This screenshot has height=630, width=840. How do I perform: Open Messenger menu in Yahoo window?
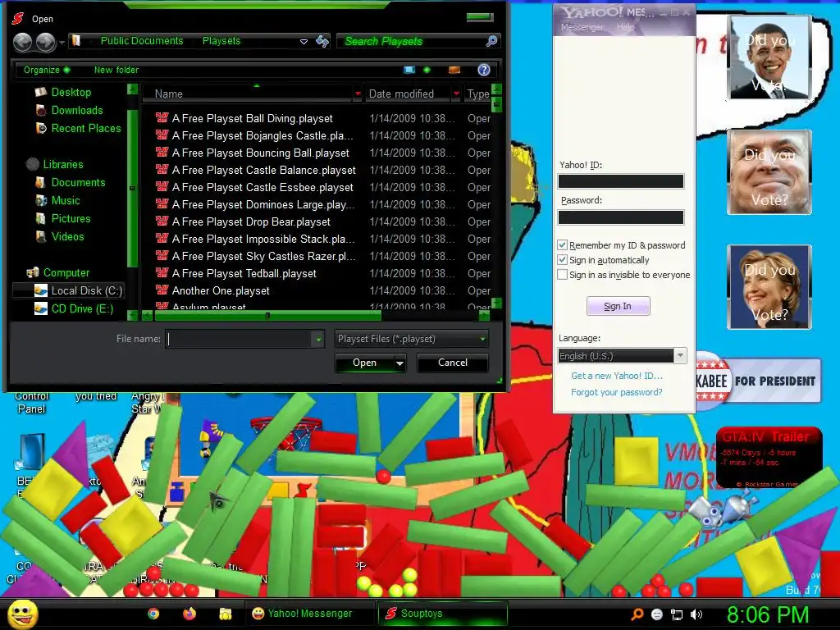pyautogui.click(x=582, y=27)
